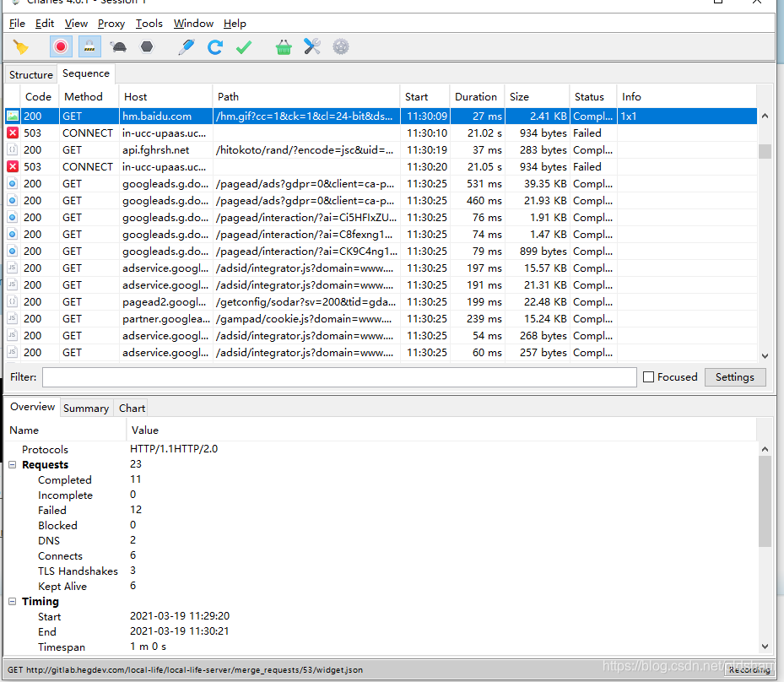Screen dimensions: 784x682
Task: Select the /gampad/cookie.js path cell
Action: click(306, 318)
